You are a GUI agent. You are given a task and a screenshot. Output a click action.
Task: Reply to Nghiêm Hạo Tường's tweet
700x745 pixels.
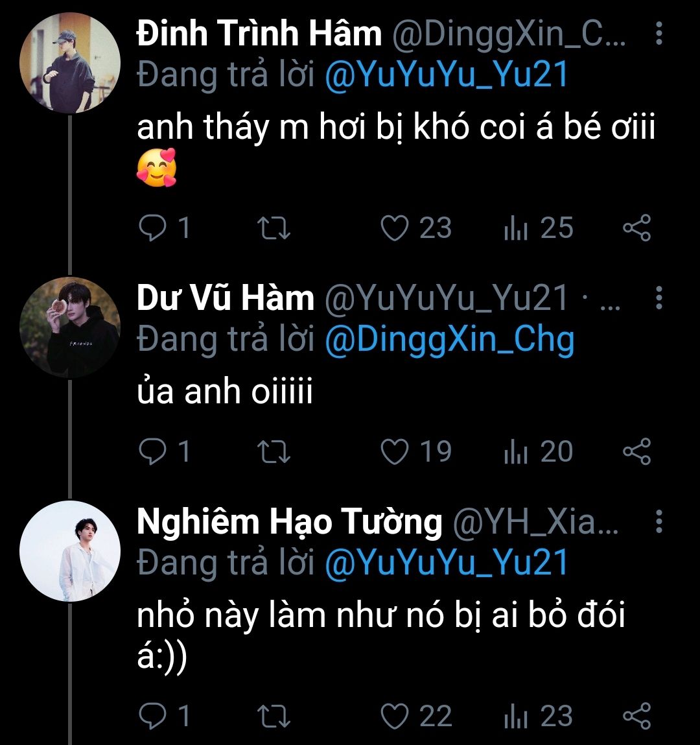[153, 716]
